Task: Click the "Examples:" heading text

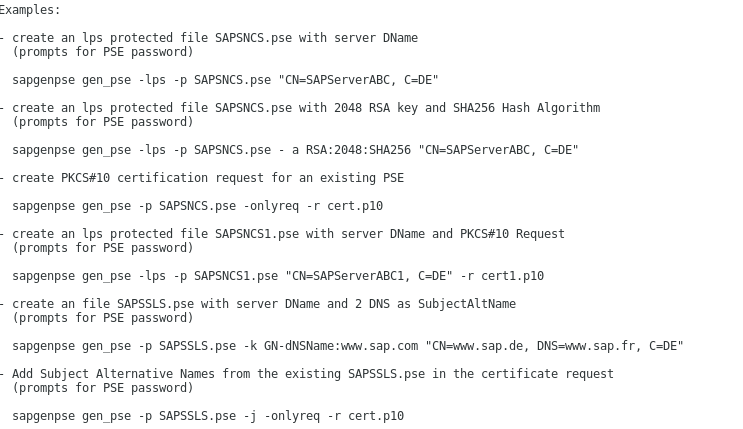Action: [x=30, y=10]
